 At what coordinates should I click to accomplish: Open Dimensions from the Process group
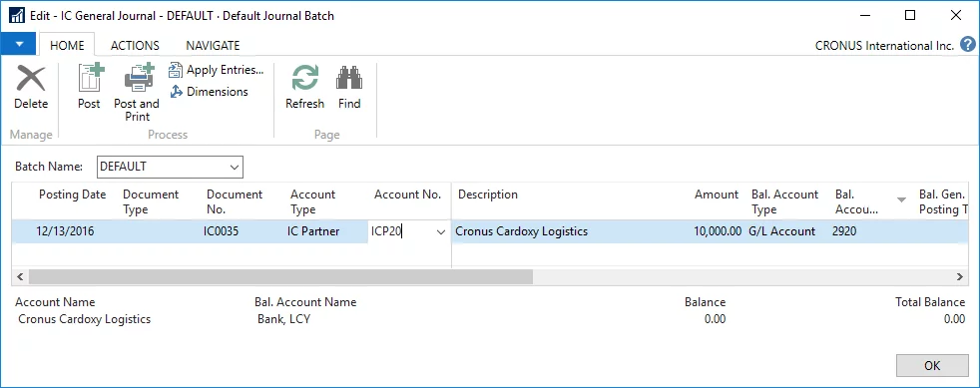pyautogui.click(x=209, y=91)
